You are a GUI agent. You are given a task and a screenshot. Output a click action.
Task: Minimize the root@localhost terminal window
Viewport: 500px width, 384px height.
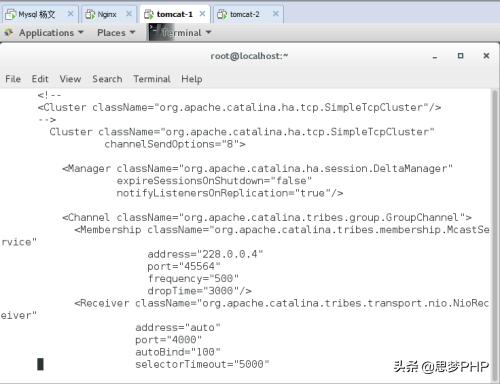click(x=435, y=57)
